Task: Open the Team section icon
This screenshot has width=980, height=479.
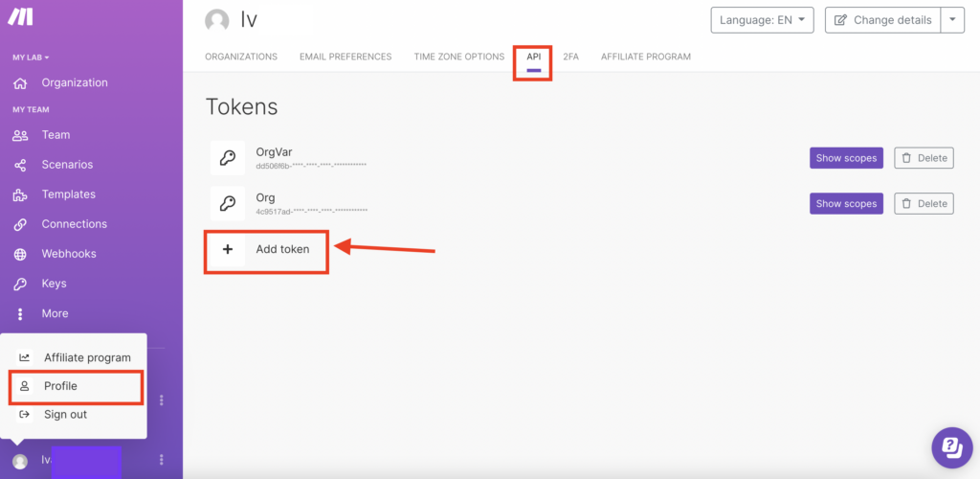Action: [20, 135]
